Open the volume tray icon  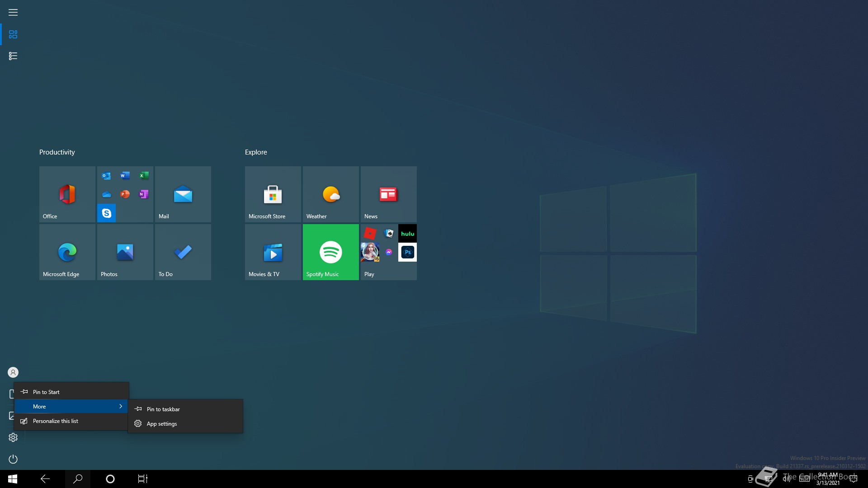click(787, 479)
